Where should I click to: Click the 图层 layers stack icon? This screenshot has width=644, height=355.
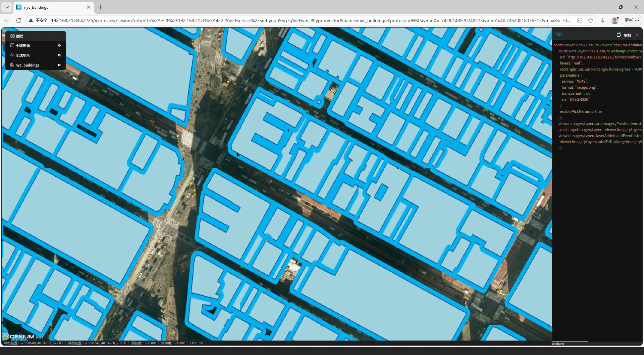pyautogui.click(x=12, y=36)
